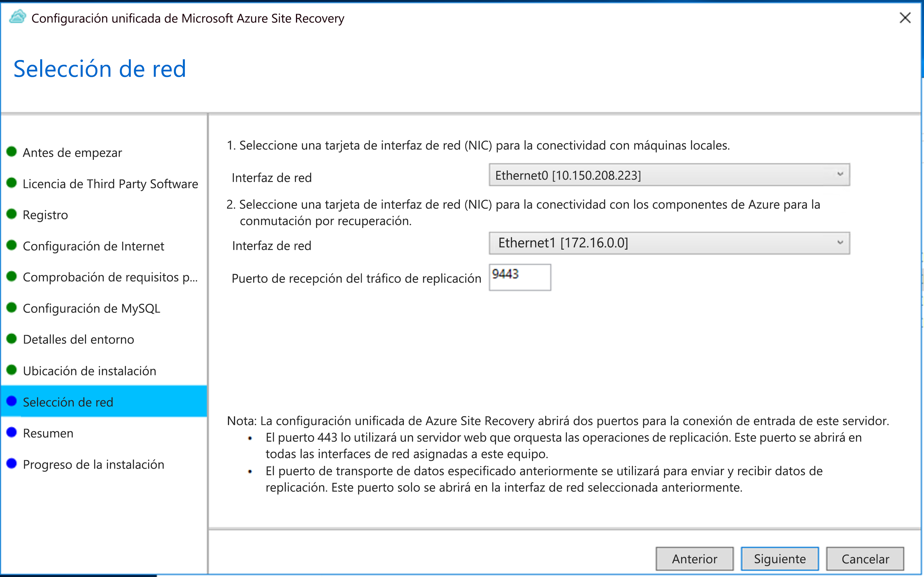Screen dimensions: 924x577
Task: Click the green bullet beside Registro
Action: click(x=11, y=214)
